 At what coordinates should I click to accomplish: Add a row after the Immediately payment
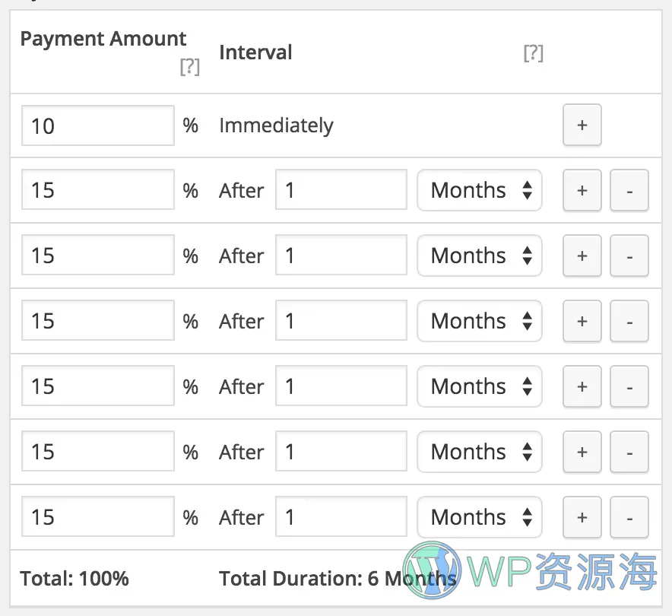tap(582, 125)
